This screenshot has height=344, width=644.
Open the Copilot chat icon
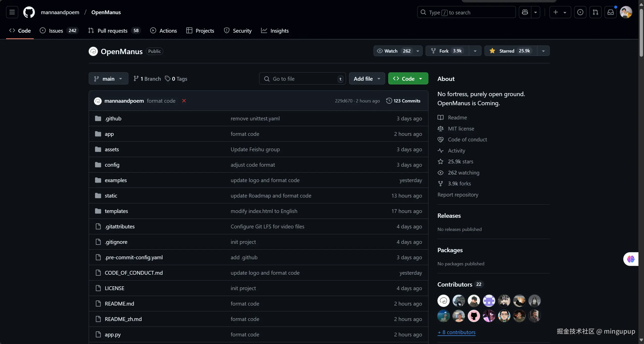point(525,12)
